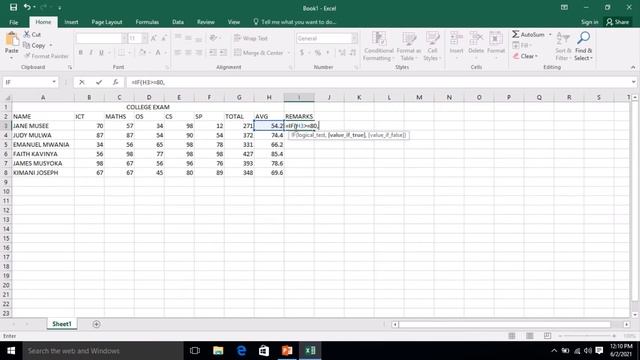Select cell with JUDY MULWA
The height and width of the screenshot is (360, 640).
[x=43, y=135]
